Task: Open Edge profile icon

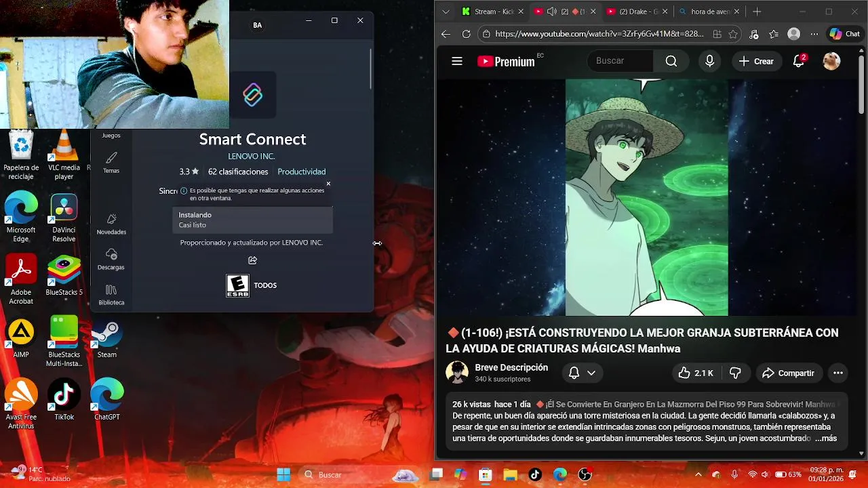Action: tap(794, 34)
